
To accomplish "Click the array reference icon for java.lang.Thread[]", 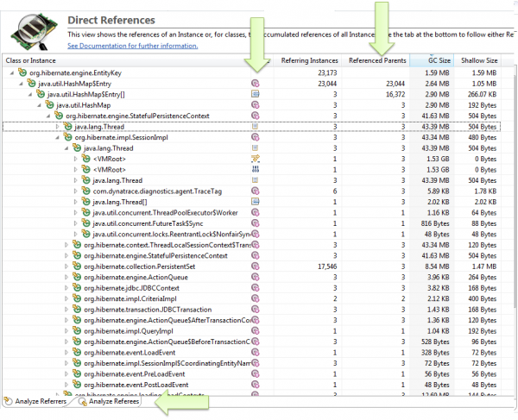I will click(255, 202).
